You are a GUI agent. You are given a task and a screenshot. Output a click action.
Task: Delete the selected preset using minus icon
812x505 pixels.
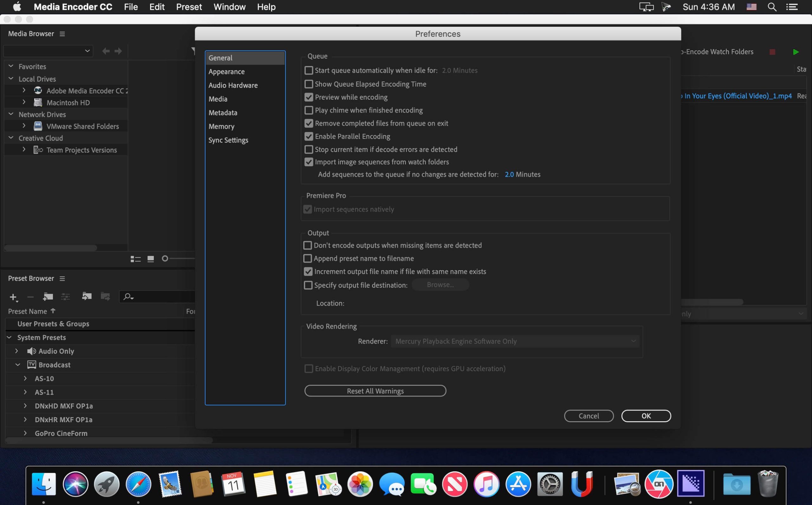coord(30,297)
